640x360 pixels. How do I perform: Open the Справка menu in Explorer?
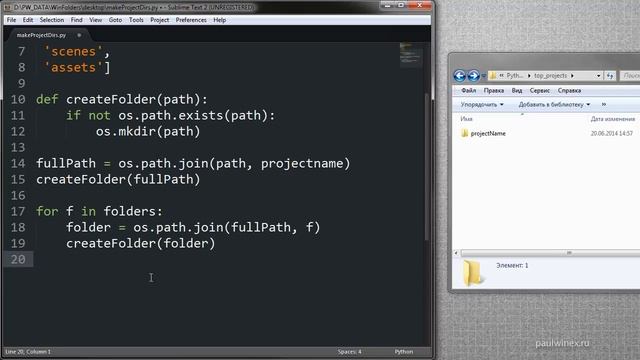(x=569, y=91)
